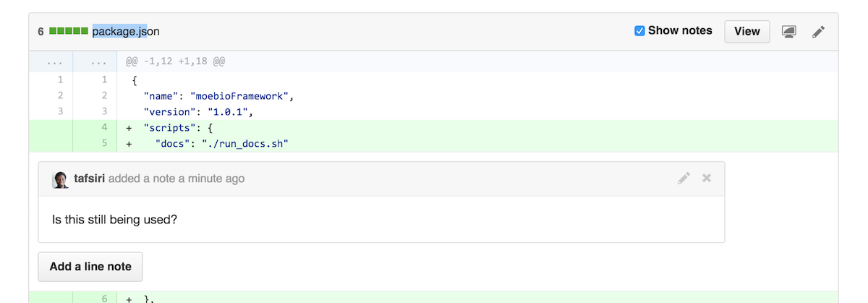Click the changed lines count 6
Viewport: 868px width, 303px height.
(41, 31)
